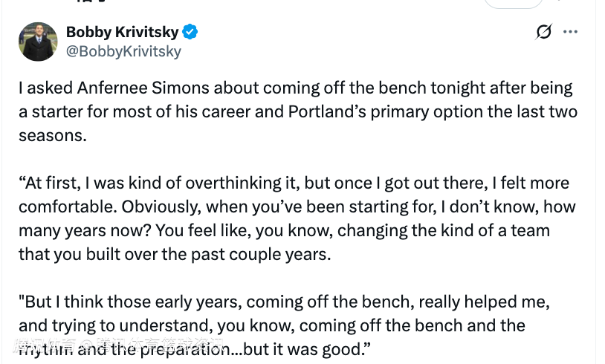Open the three-dot More options menu
Viewport: 605px width, 364px height.
pos(570,32)
